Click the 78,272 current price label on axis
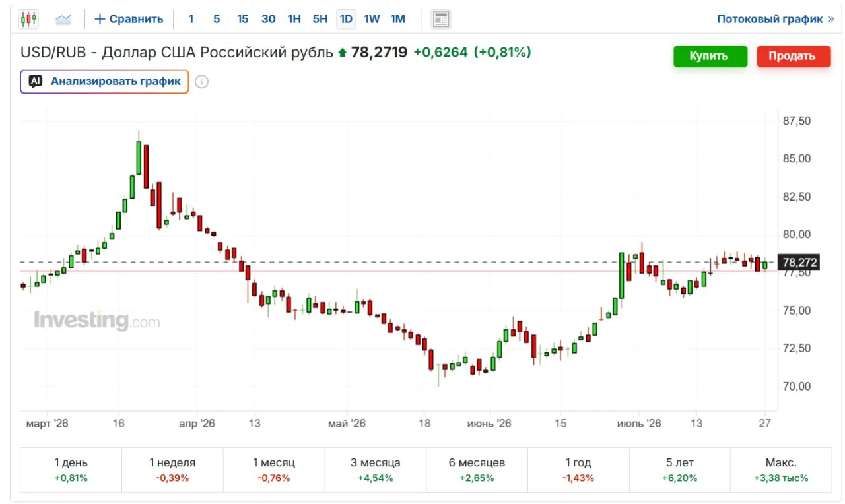 [799, 263]
